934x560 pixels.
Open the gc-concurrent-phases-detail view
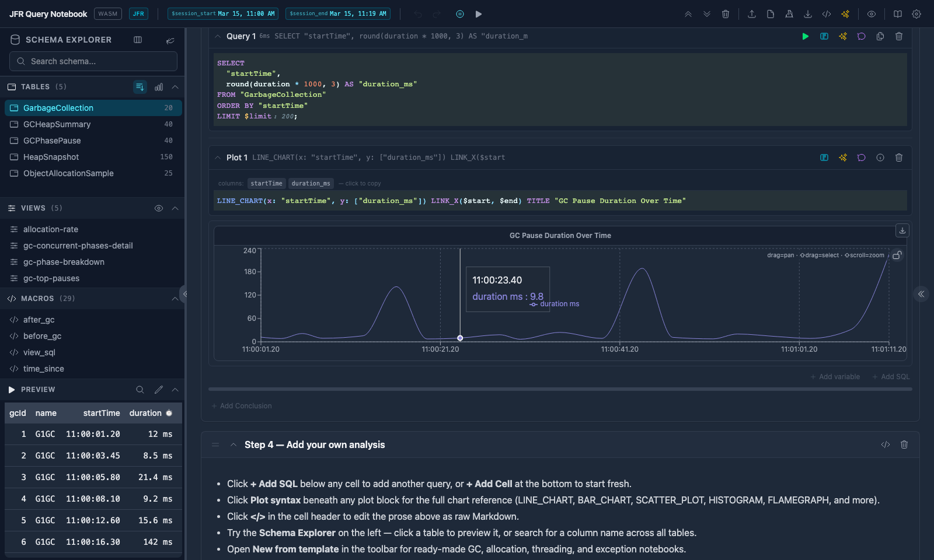click(x=93, y=246)
